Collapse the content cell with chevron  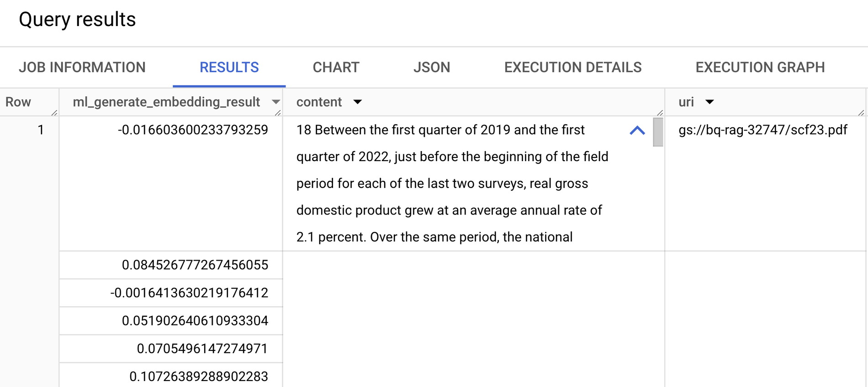click(637, 131)
